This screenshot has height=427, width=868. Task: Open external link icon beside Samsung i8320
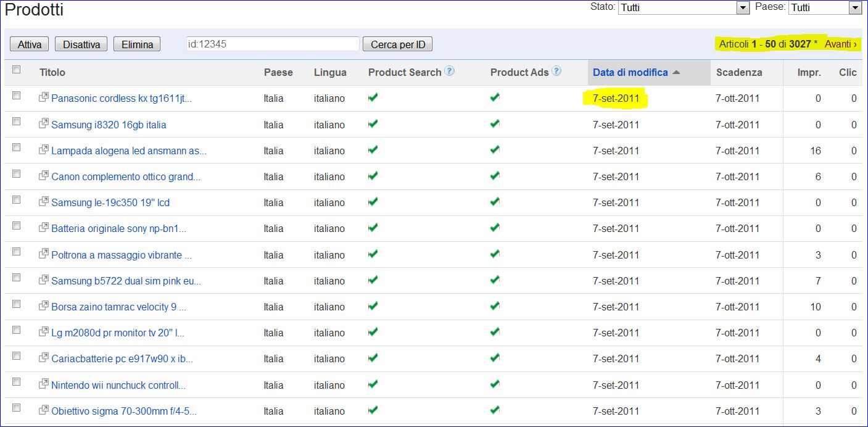click(43, 124)
